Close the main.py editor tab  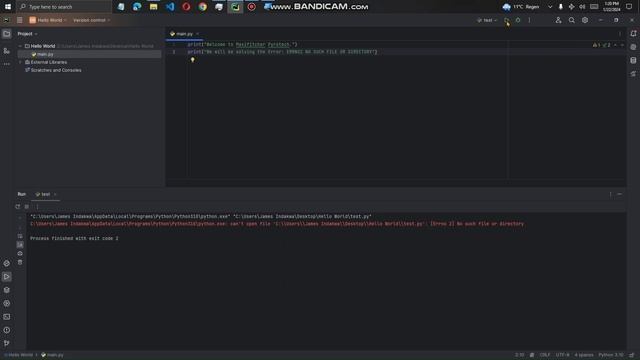click(198, 34)
